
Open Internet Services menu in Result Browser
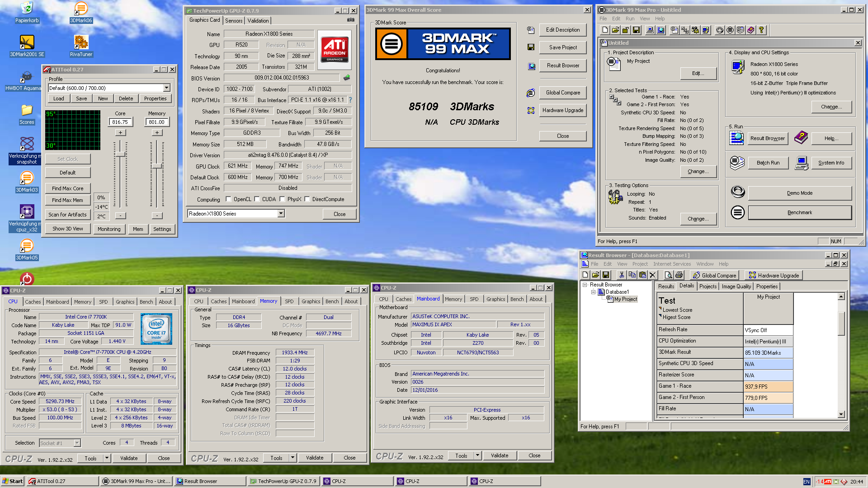(672, 264)
